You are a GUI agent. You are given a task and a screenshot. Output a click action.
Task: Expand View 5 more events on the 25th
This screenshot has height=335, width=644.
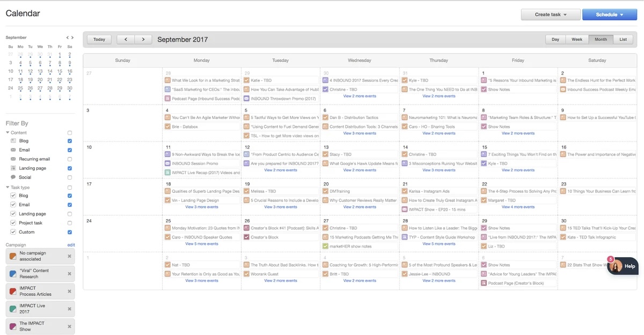click(x=202, y=244)
